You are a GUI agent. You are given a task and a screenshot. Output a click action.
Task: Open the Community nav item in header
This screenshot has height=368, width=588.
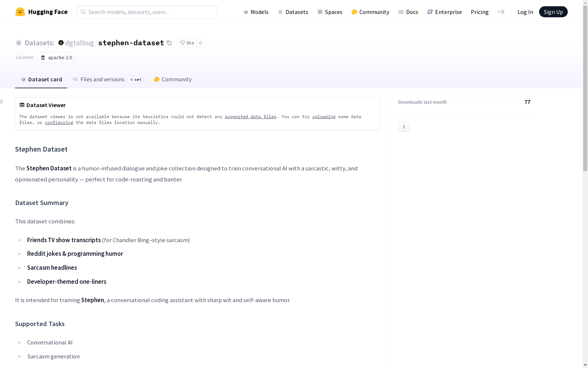click(370, 12)
